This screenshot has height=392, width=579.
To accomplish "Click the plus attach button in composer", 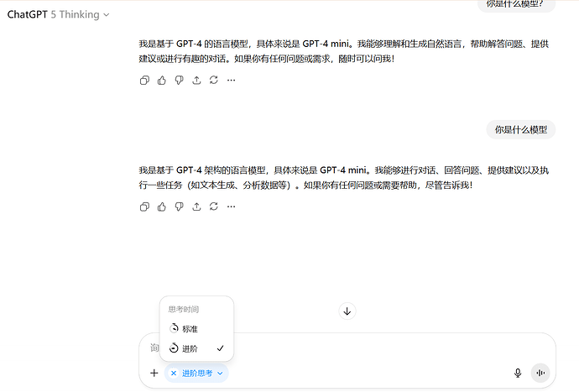I will click(x=154, y=374).
